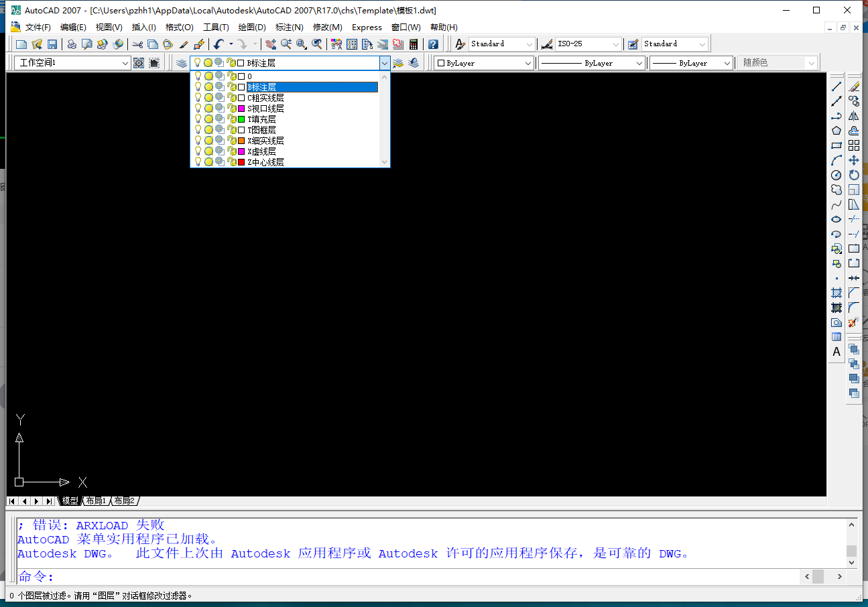Toggle freeze sun icon for S视口线层
Image resolution: width=868 pixels, height=607 pixels.
click(x=208, y=109)
